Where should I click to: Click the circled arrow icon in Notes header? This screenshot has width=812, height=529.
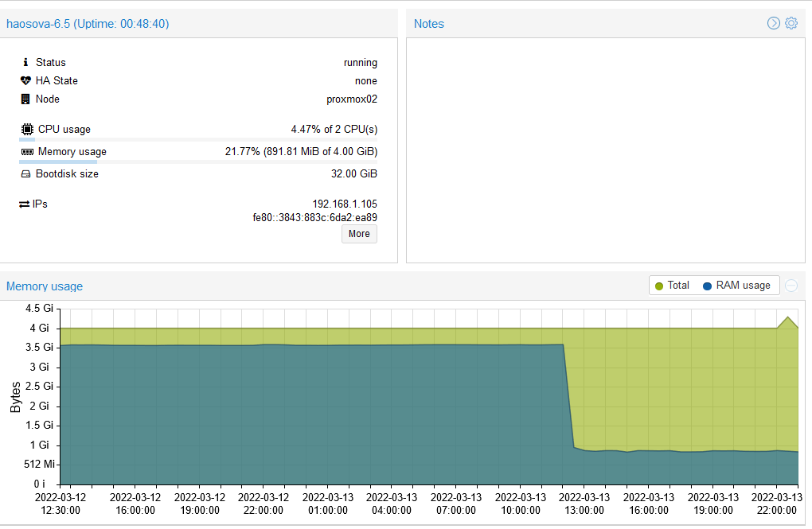(773, 23)
